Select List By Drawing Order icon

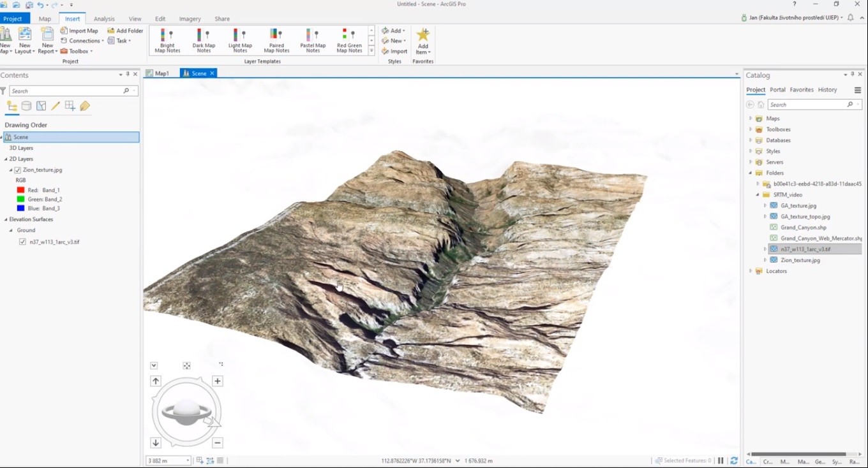[x=12, y=106]
